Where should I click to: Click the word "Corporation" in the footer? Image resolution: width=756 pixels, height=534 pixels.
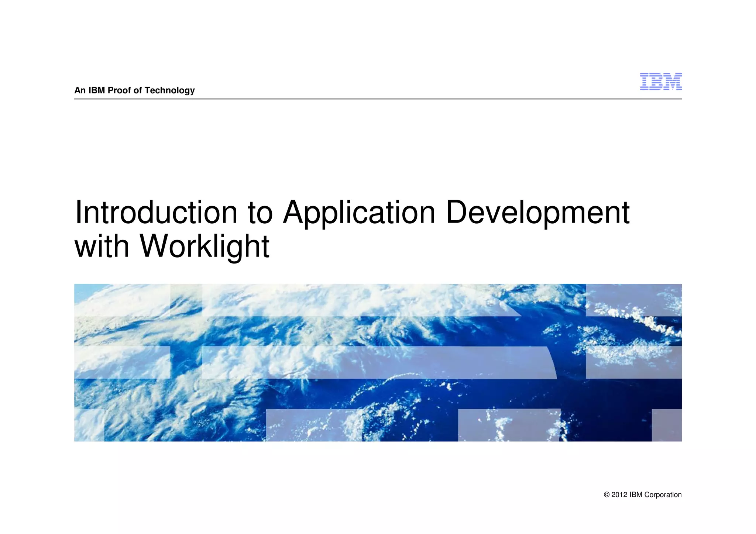[x=663, y=495]
